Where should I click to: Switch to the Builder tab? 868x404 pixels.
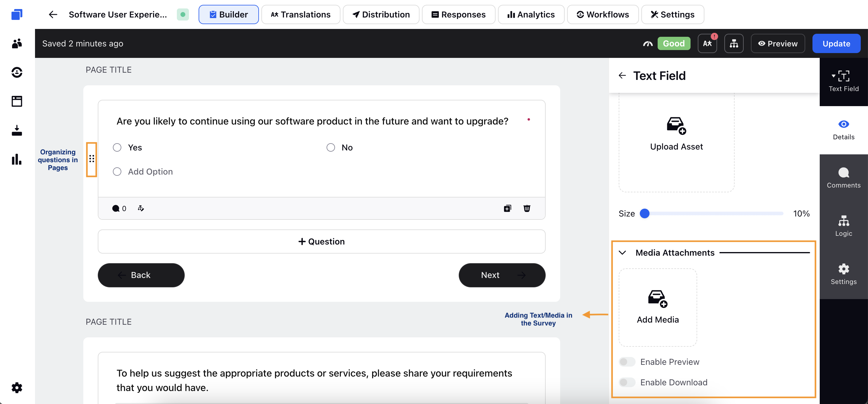point(228,14)
